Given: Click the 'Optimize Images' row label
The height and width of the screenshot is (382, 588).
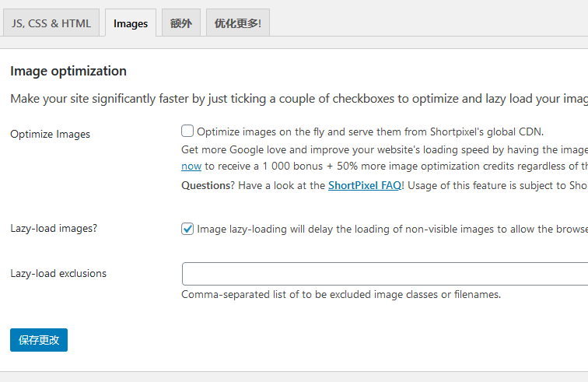Looking at the screenshot, I should pos(51,134).
